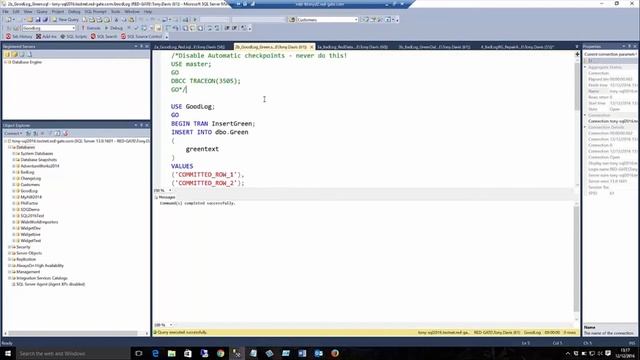Viewport: 640px width, 360px height.
Task: Click the split editor icon above scrollbar
Action: 577,54
